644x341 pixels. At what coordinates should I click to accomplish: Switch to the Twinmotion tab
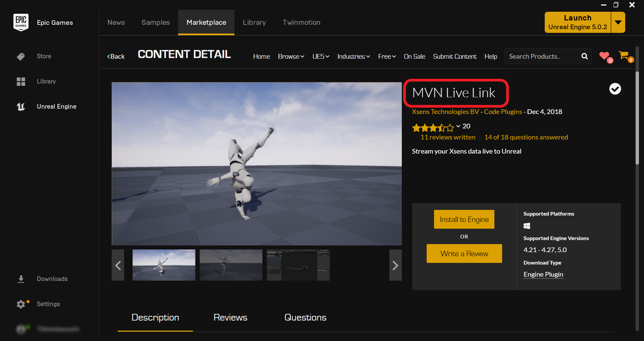[302, 22]
